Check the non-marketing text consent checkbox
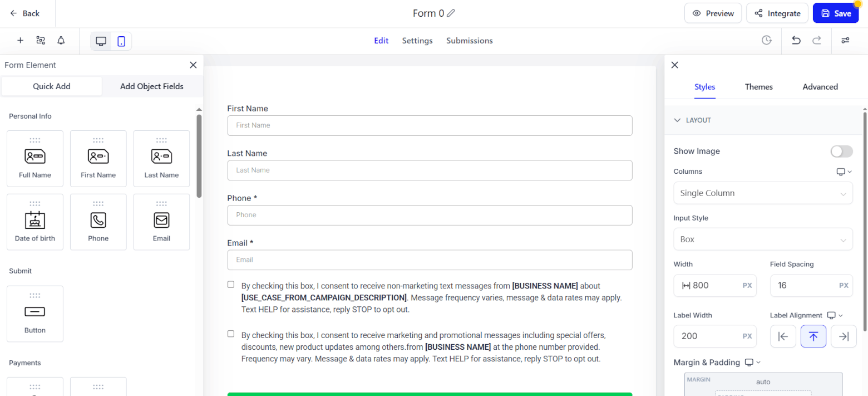This screenshot has height=396, width=868. point(231,285)
